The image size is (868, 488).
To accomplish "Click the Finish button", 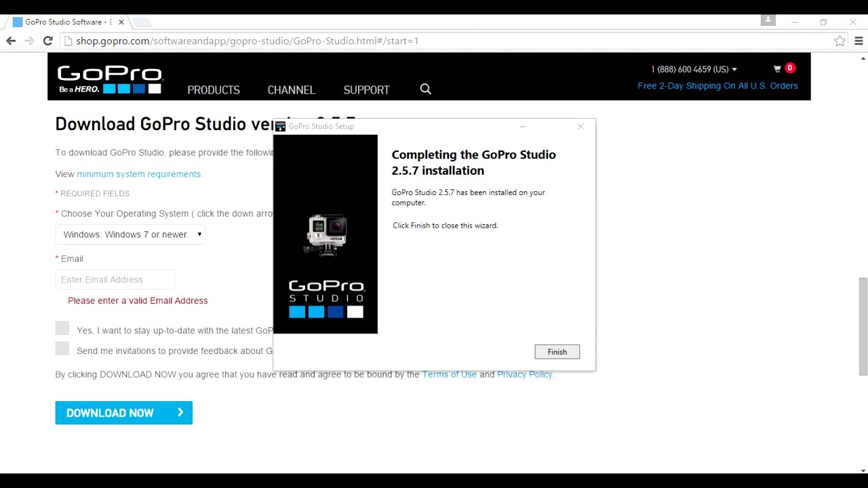I will [x=557, y=352].
